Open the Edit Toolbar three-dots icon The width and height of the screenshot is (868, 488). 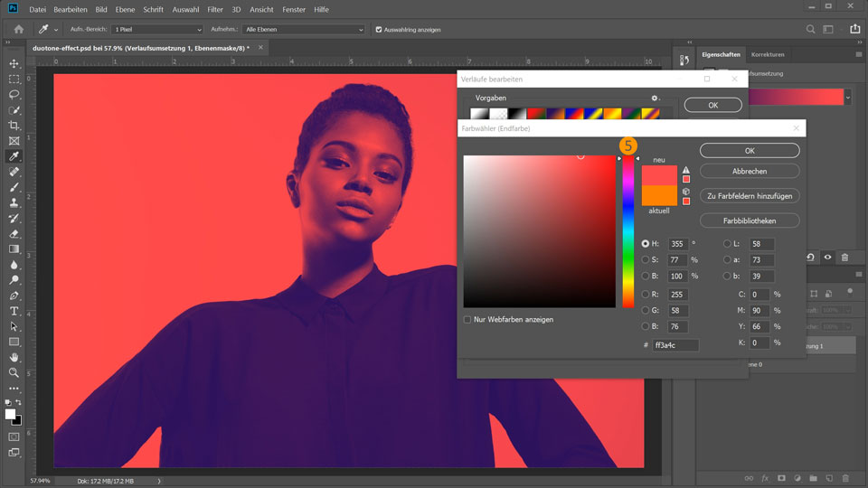point(14,389)
